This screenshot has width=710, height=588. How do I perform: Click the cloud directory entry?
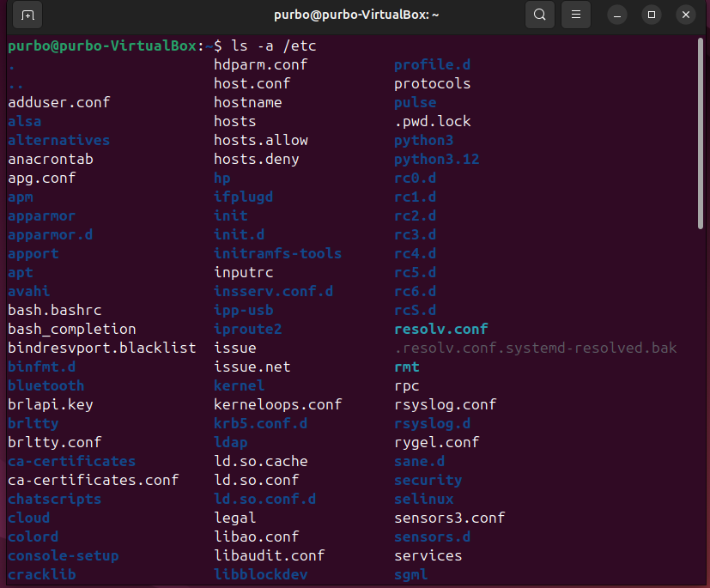(x=29, y=518)
